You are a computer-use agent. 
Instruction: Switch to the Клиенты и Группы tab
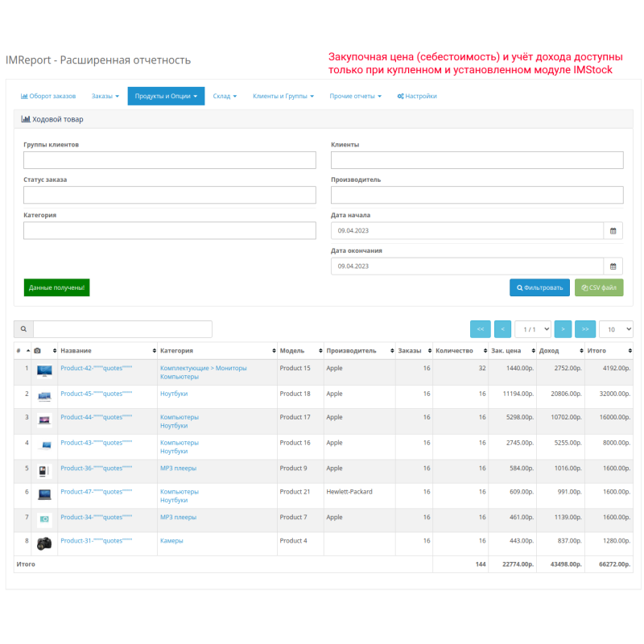click(282, 96)
